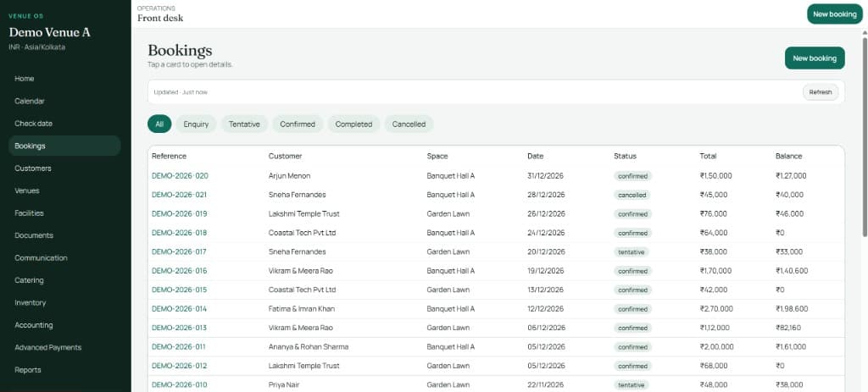Click the Reference column header
Viewport: 868px width, 392px height.
click(x=169, y=156)
